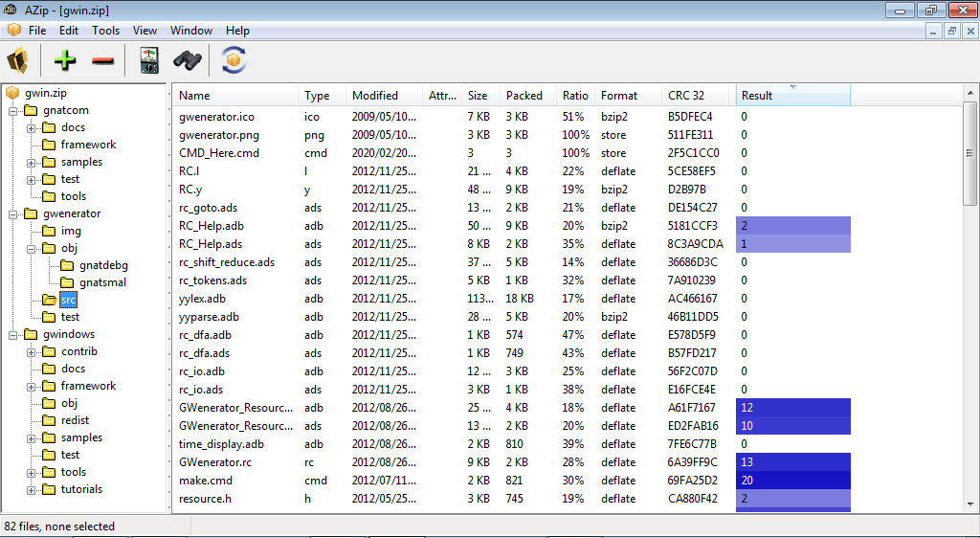
Task: Click the open archive toolbar icon
Action: click(17, 61)
